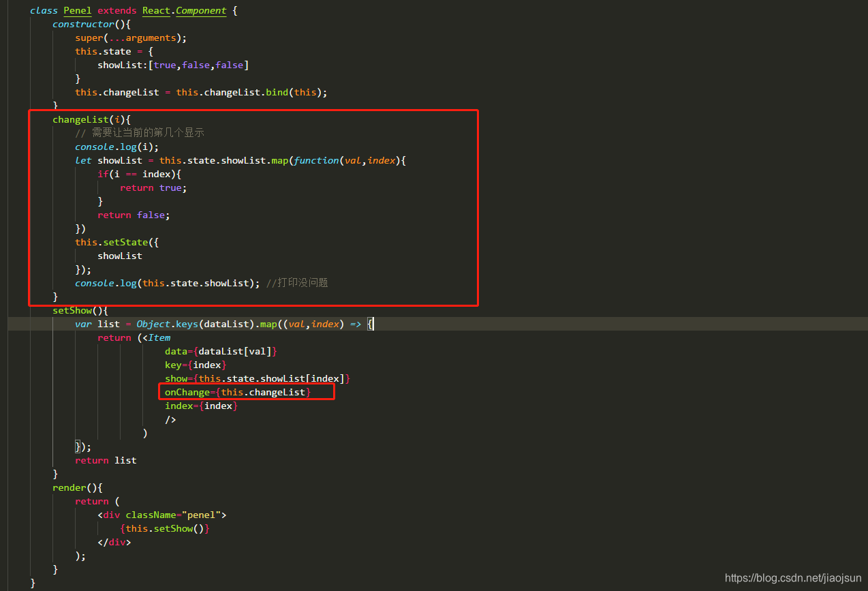Click the this.state = { line

(x=114, y=52)
